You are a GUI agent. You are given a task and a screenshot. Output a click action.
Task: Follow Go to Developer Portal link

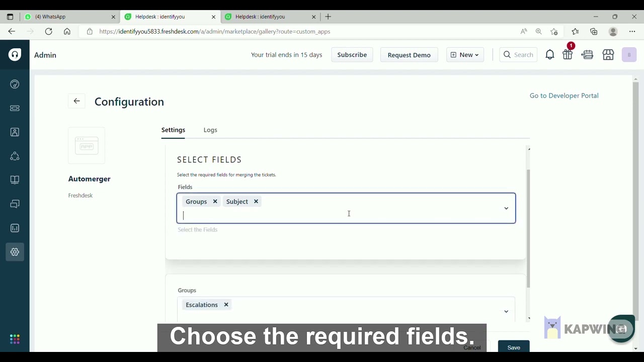pyautogui.click(x=564, y=96)
